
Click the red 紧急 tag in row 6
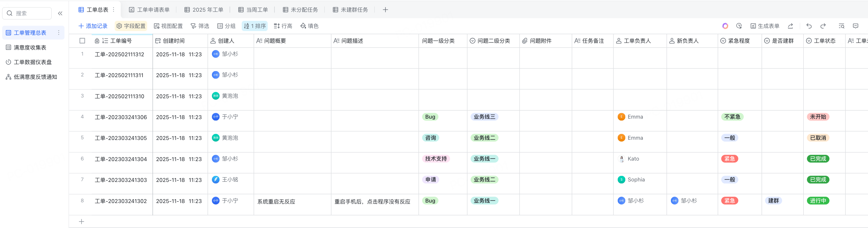[x=729, y=159]
